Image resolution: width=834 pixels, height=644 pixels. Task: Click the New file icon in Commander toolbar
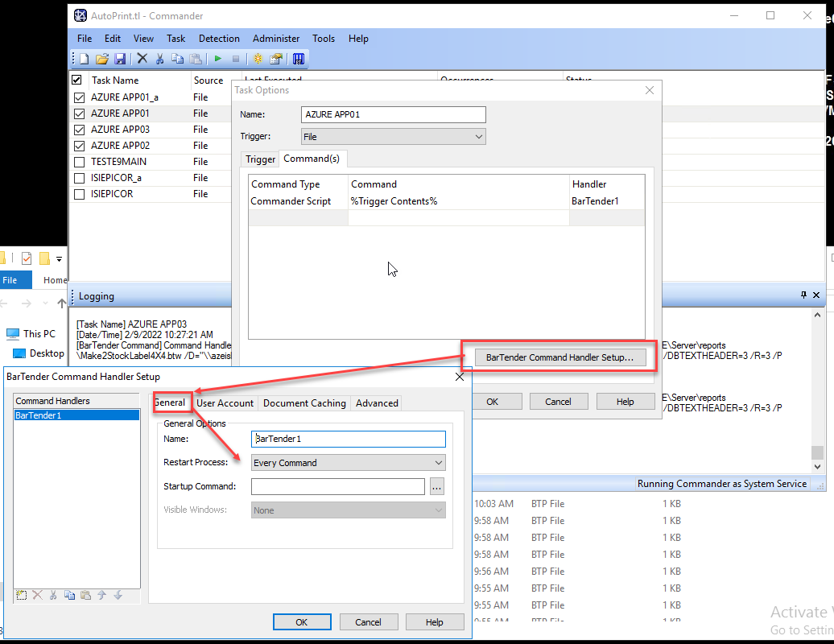84,59
